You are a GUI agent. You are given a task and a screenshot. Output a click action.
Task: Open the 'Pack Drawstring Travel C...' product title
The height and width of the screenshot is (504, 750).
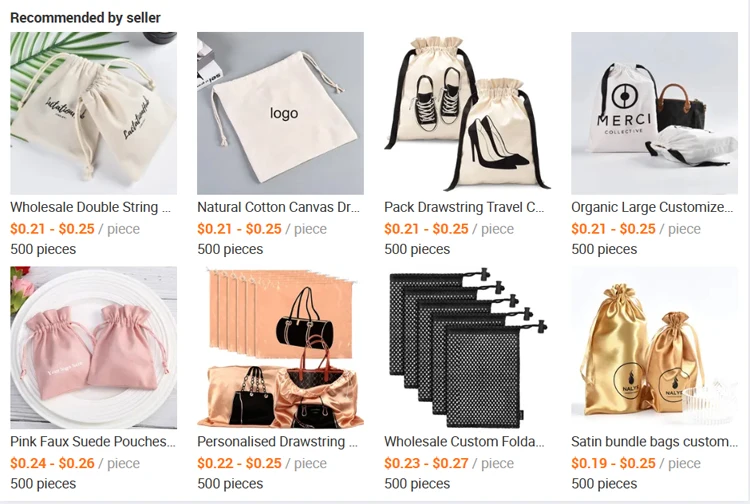click(x=464, y=208)
